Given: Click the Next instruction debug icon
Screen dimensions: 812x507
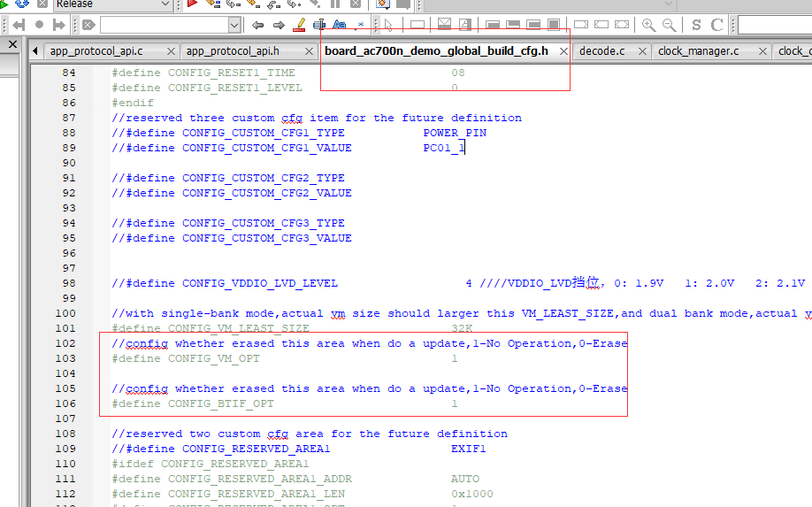Looking at the screenshot, I should [294, 4].
